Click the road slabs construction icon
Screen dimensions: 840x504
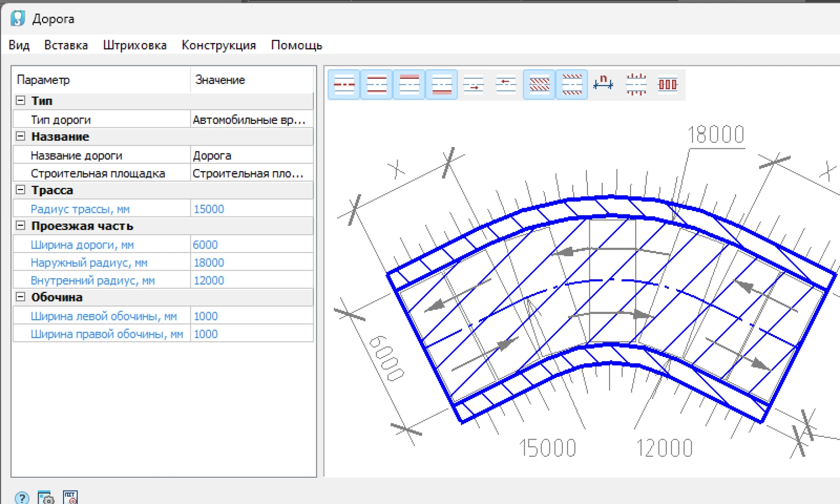(x=667, y=85)
